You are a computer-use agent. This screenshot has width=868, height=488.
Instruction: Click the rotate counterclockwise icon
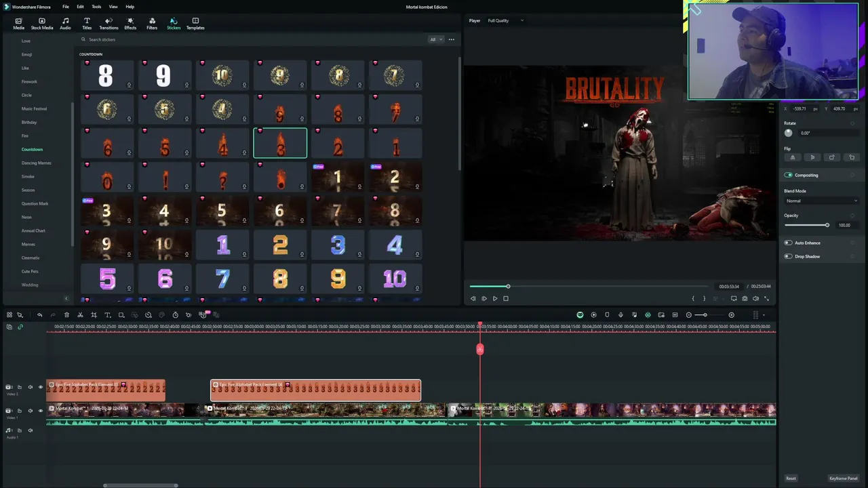pos(852,157)
